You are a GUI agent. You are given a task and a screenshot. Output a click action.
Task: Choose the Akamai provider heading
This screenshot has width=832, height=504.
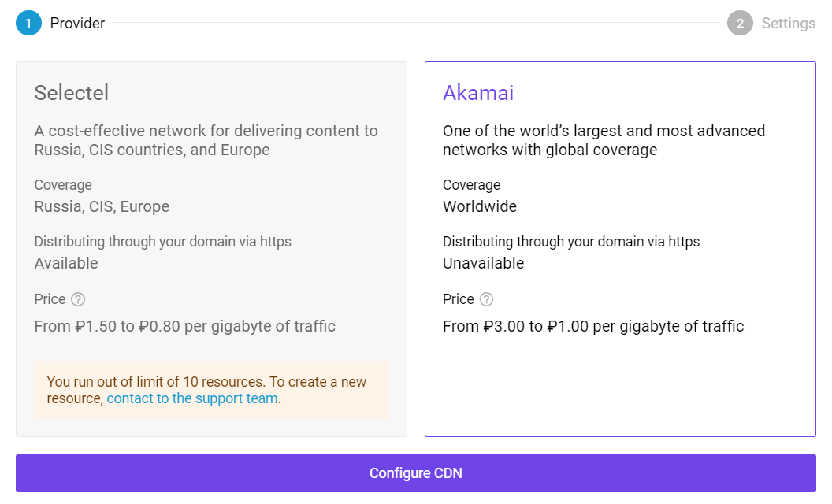(478, 93)
